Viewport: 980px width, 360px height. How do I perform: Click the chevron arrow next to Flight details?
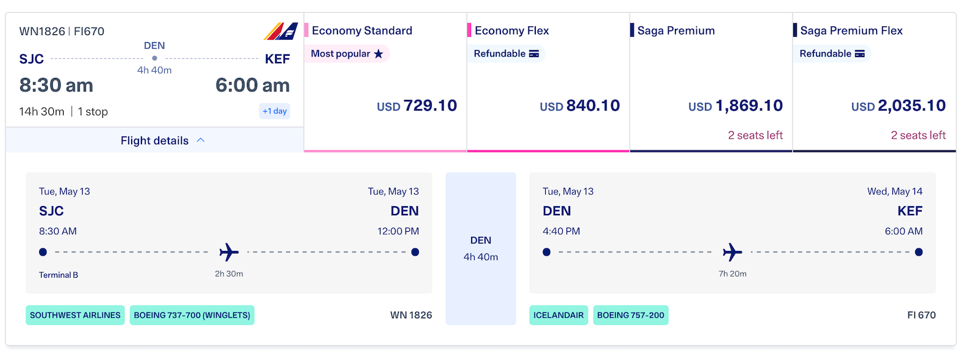tap(201, 140)
